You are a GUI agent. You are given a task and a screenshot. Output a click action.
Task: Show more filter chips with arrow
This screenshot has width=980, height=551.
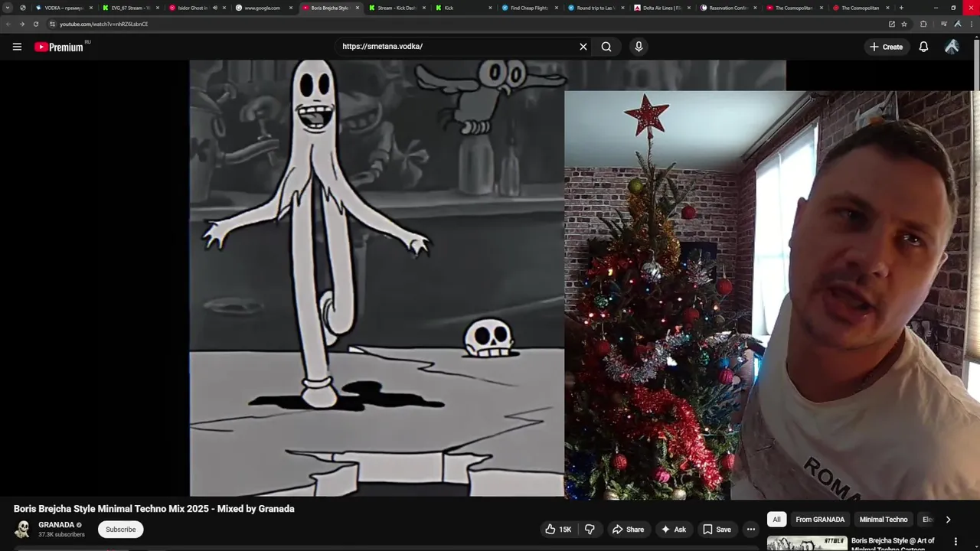(948, 520)
